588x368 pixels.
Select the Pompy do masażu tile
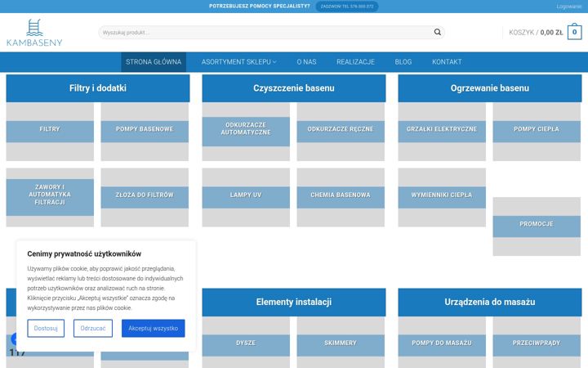tap(442, 343)
